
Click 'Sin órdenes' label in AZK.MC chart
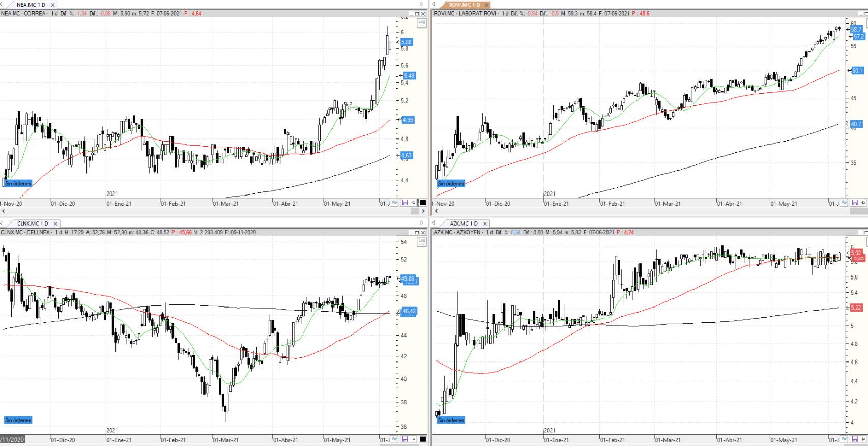tap(451, 420)
